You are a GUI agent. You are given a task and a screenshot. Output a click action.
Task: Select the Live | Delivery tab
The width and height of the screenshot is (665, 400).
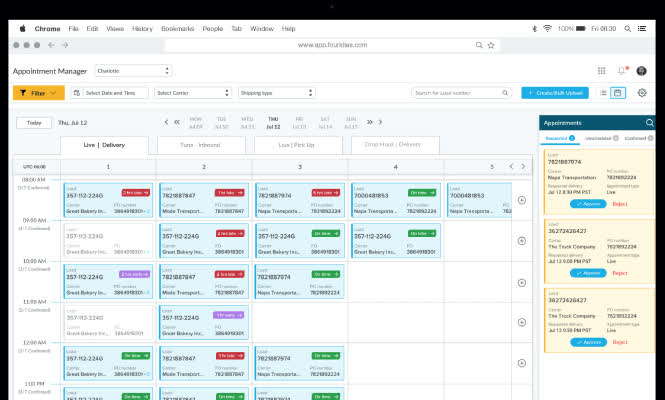click(x=104, y=145)
